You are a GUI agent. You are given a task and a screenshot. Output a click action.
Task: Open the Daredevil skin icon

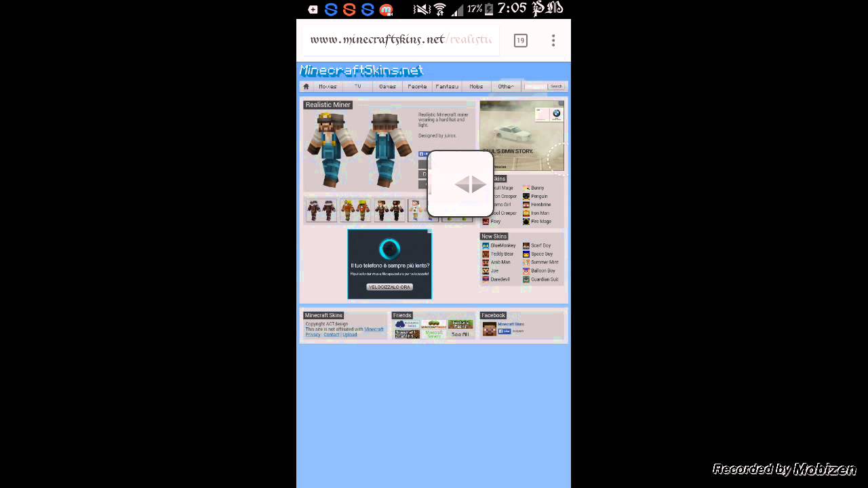tap(486, 279)
